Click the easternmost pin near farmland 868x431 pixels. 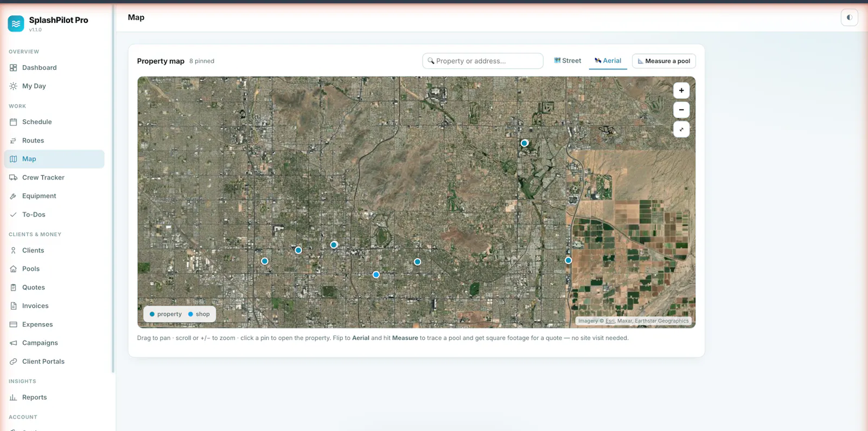[x=569, y=261]
